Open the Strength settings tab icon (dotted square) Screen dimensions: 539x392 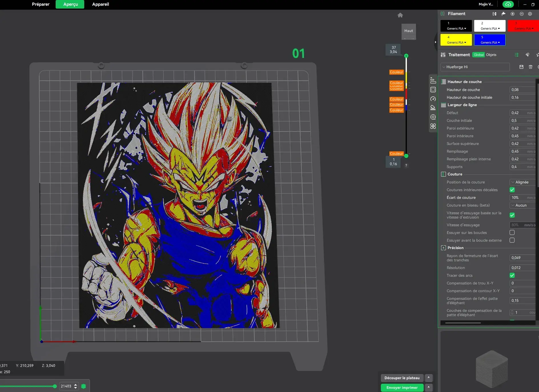click(433, 90)
